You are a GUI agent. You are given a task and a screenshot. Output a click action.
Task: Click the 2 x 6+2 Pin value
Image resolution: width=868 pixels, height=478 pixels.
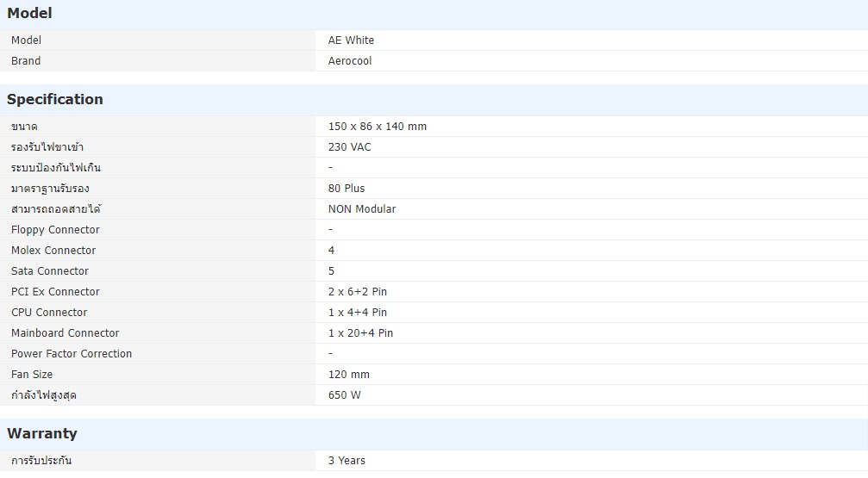[x=358, y=292]
